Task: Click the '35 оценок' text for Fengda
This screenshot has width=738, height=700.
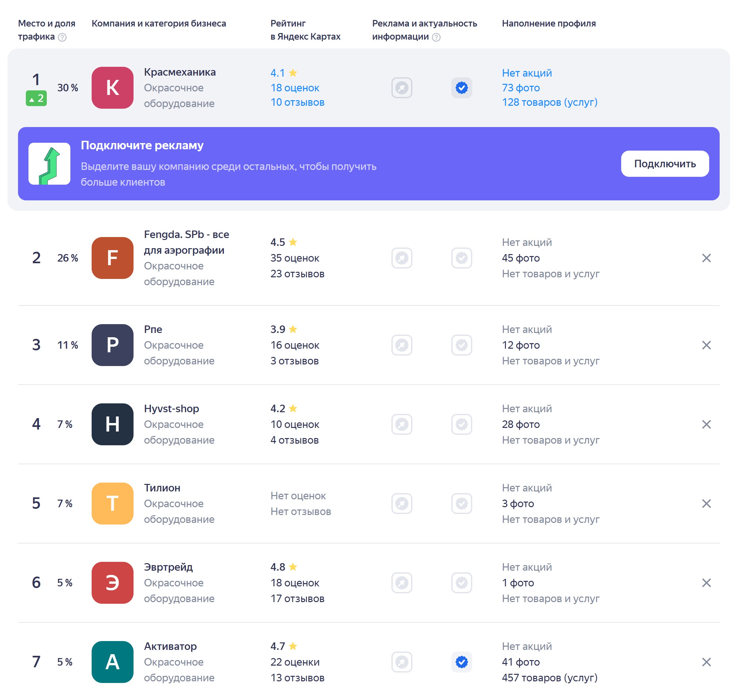Action: coord(295,258)
